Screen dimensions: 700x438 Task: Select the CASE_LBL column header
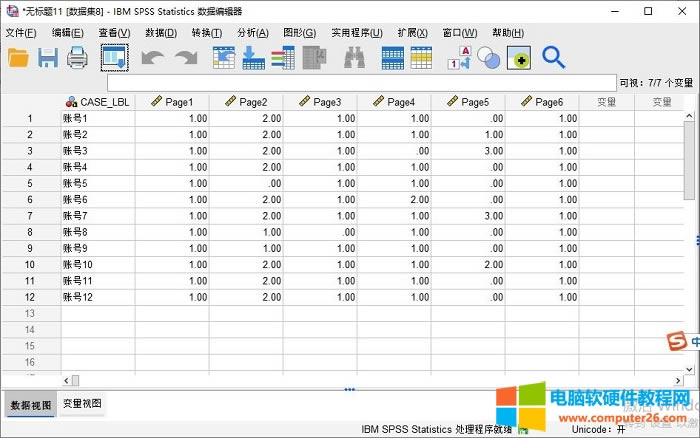pos(98,102)
